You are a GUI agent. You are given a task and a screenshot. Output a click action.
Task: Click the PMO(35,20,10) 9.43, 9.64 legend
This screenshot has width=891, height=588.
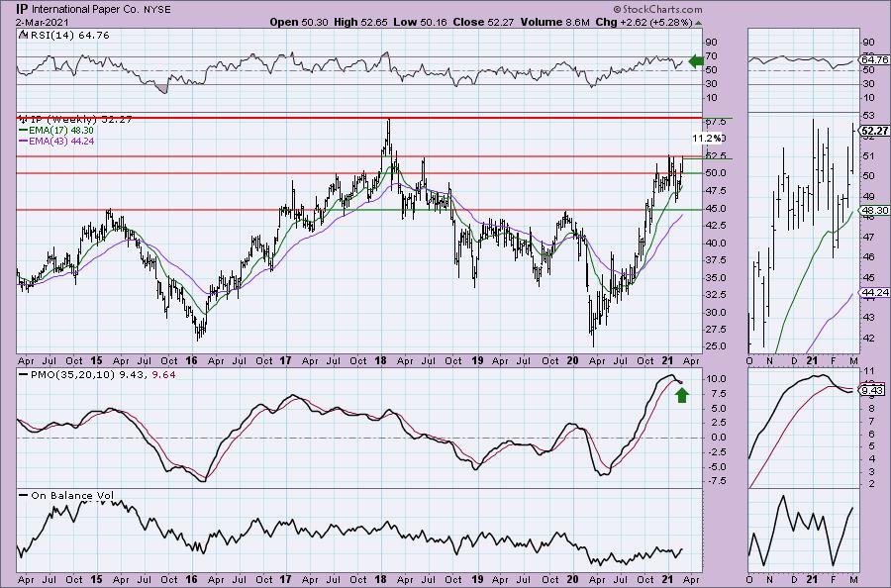(103, 375)
